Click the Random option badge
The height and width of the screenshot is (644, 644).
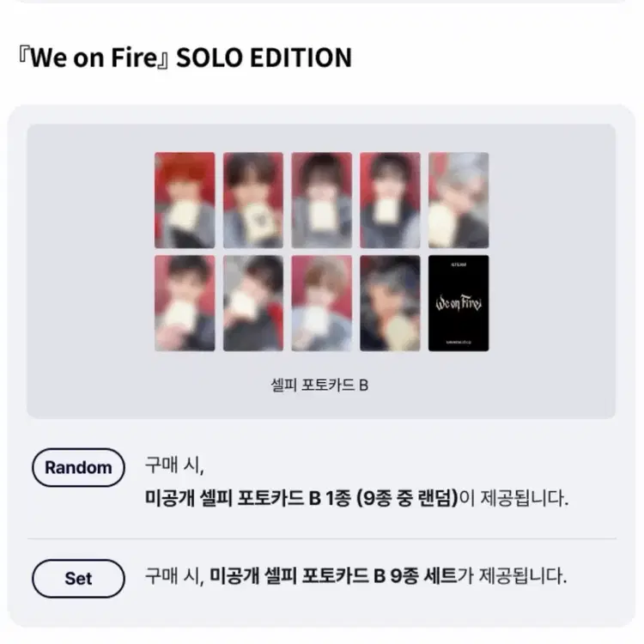tap(78, 468)
